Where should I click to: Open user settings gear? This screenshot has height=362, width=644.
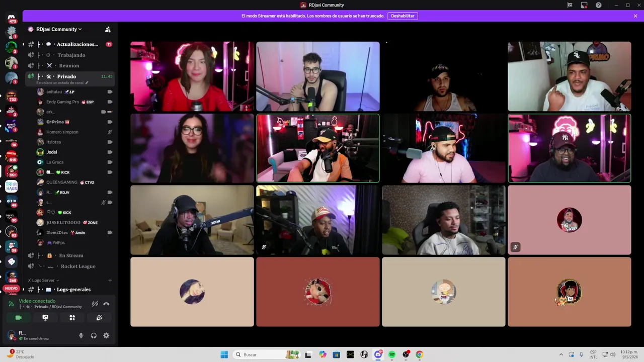tap(106, 335)
